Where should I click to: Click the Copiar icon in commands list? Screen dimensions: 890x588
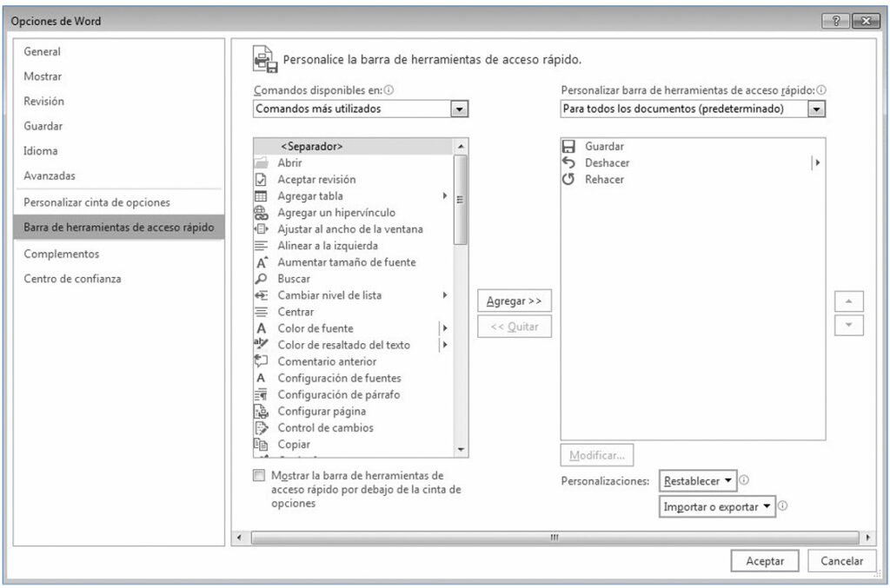(x=261, y=444)
